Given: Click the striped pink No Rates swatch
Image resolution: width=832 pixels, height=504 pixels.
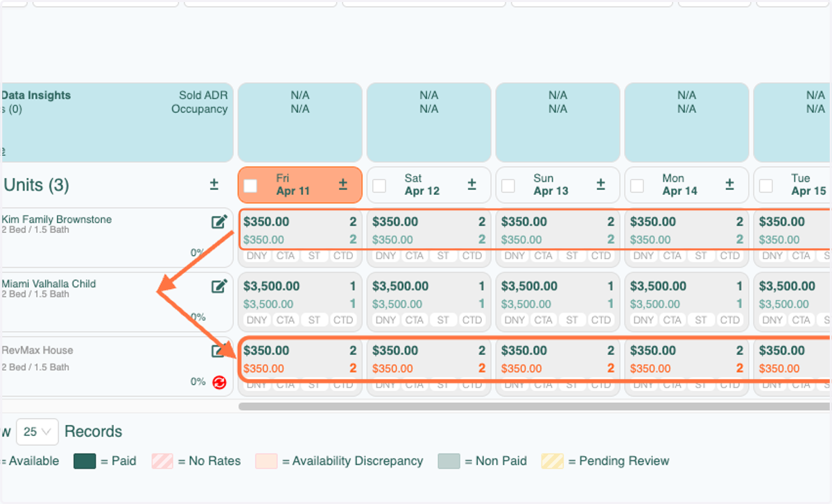Looking at the screenshot, I should pos(163,461).
